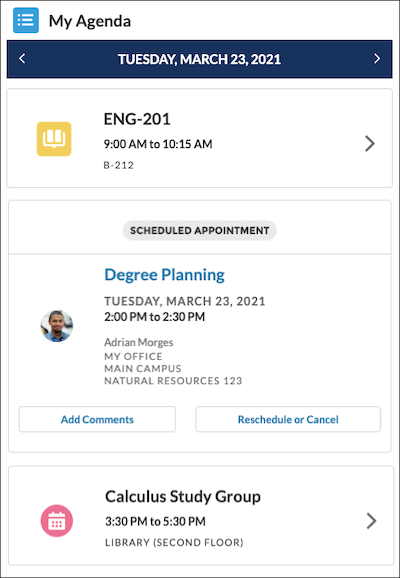400x578 pixels.
Task: Click the My Agenda title
Action: 90,21
